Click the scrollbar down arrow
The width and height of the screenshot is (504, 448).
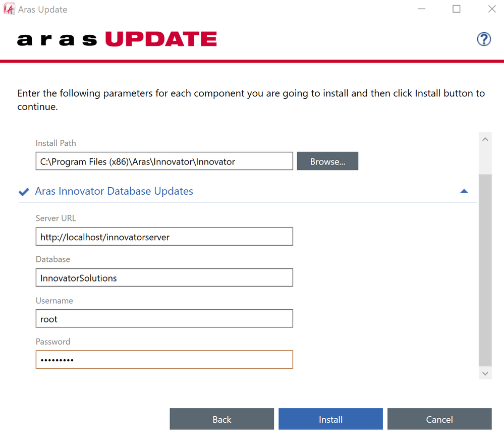pos(485,373)
